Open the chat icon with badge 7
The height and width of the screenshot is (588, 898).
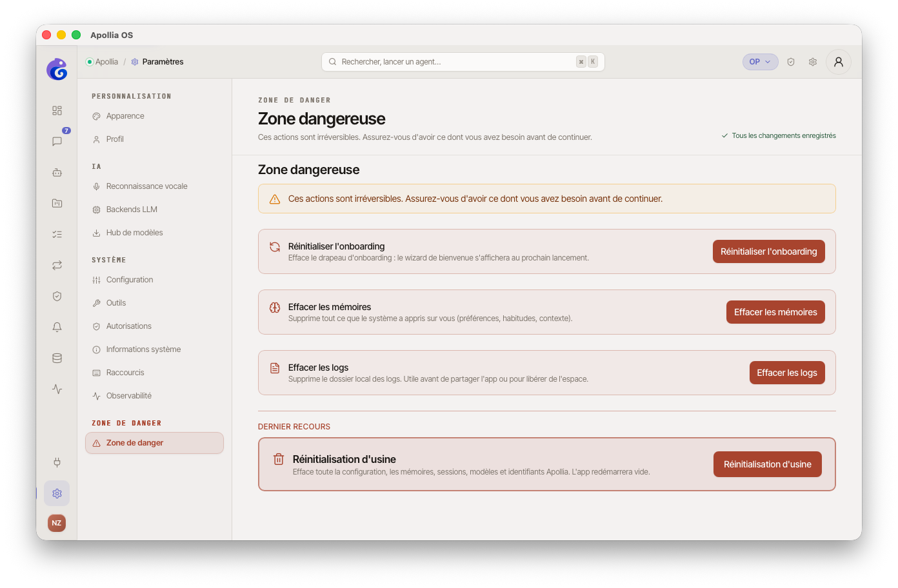57,141
